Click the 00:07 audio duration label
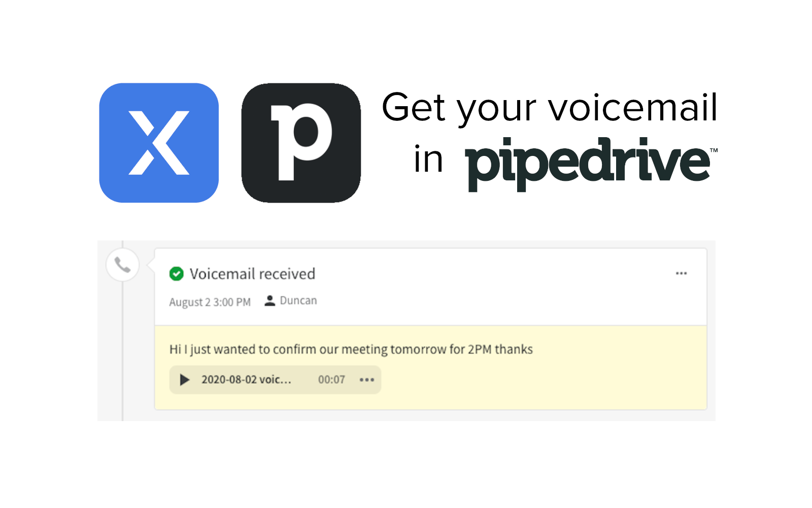 pos(331,379)
